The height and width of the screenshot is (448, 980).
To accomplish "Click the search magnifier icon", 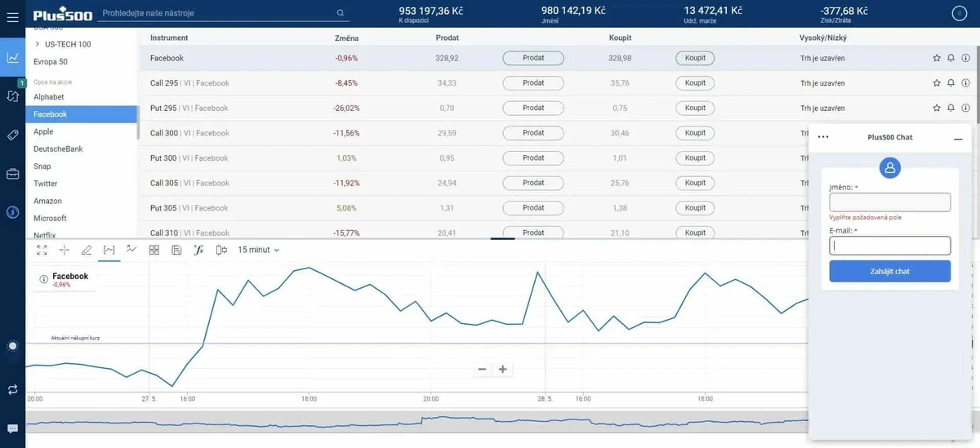I will [x=341, y=14].
